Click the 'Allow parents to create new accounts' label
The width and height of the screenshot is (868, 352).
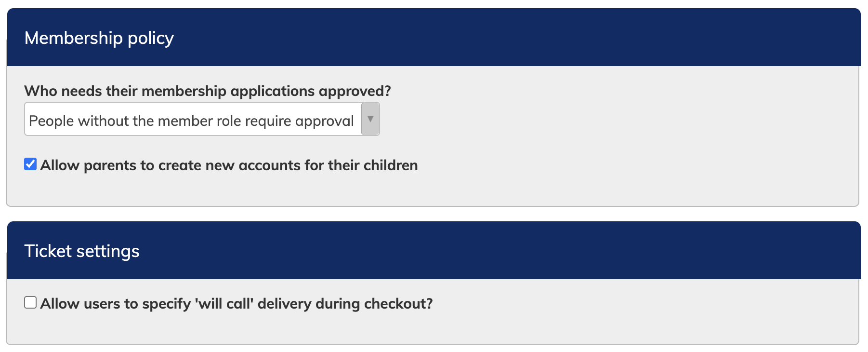tap(229, 165)
